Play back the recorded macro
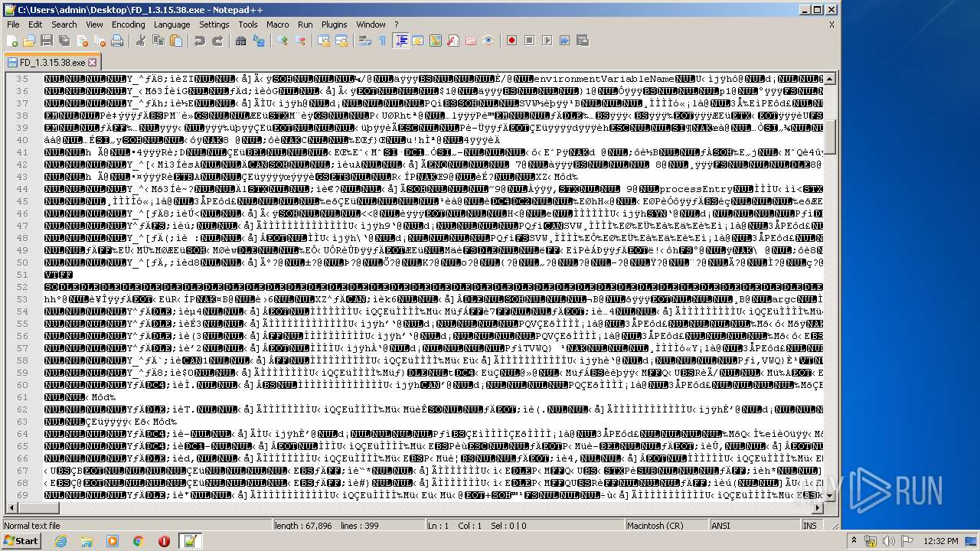Screen dimensions: 980x551 coord(547,41)
